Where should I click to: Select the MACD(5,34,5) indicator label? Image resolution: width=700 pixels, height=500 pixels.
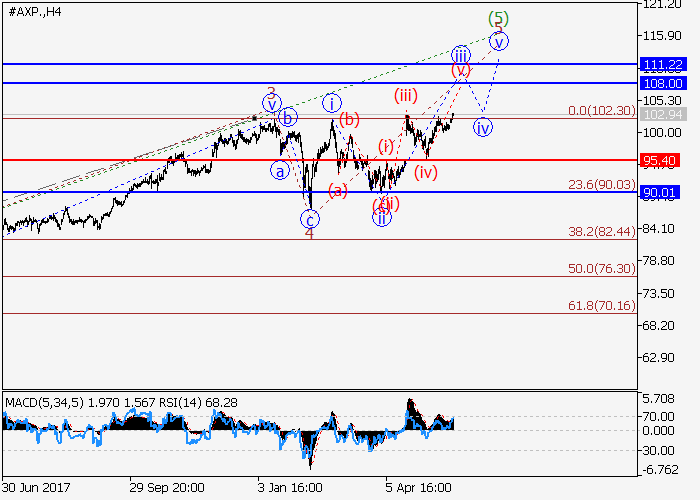click(45, 402)
